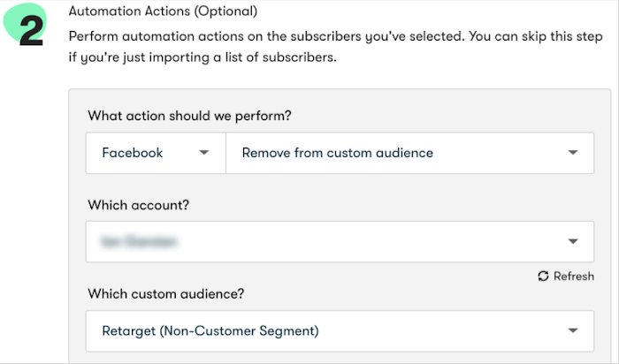Screen dimensions: 619x364
Task: Click the caret arrow of the account dropdown
Action: tap(573, 241)
